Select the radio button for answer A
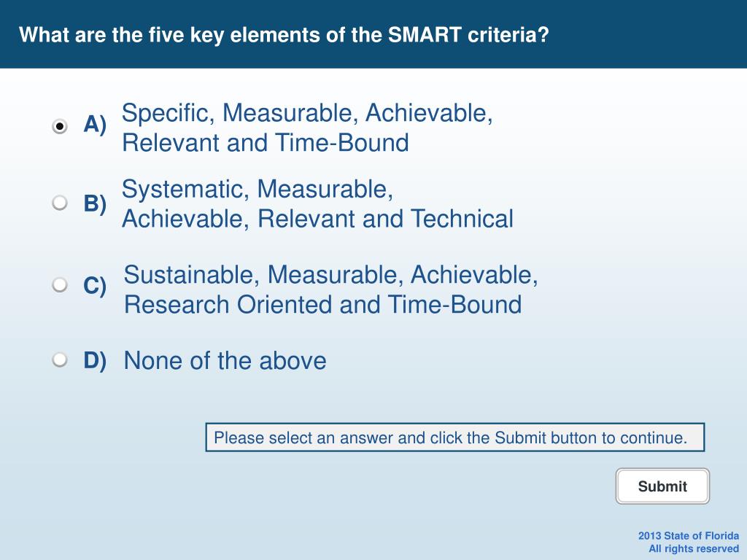Viewport: 747px width, 560px height. [60, 126]
